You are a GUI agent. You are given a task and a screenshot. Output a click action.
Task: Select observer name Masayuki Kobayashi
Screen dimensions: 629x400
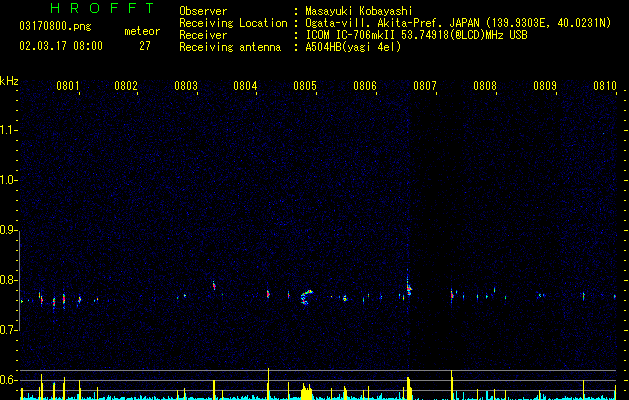(x=359, y=11)
